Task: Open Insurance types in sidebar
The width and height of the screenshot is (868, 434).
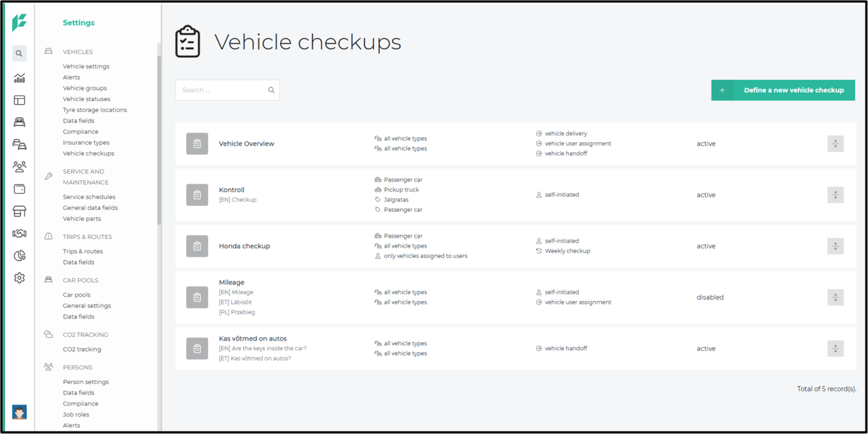Action: pyautogui.click(x=86, y=143)
